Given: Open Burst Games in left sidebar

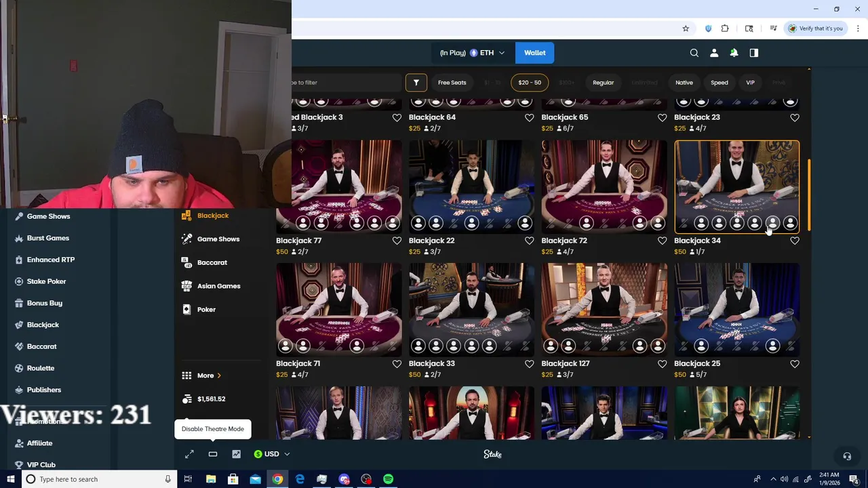Looking at the screenshot, I should [47, 238].
